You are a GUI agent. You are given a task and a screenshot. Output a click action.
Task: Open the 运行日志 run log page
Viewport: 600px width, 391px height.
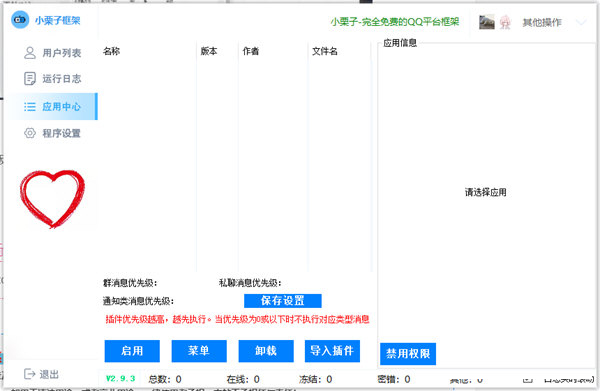point(52,79)
